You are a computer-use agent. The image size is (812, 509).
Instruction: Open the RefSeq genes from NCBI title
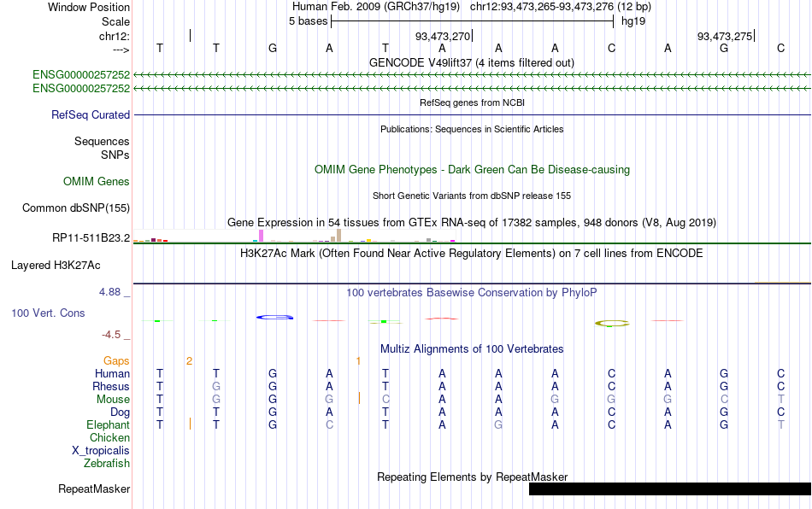pos(472,102)
